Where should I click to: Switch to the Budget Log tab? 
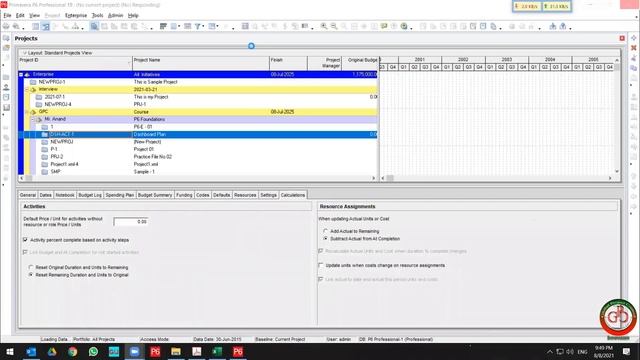coord(90,195)
